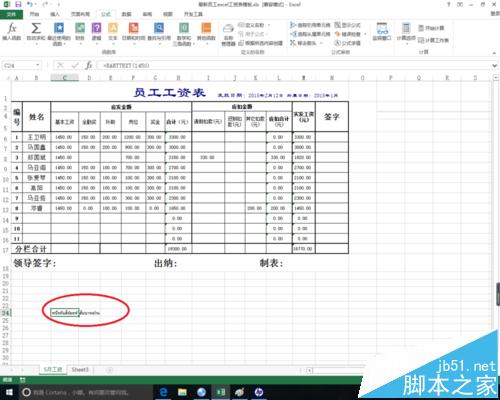The image size is (500, 400).
Task: Click the selected cell C24
Action: (65, 313)
